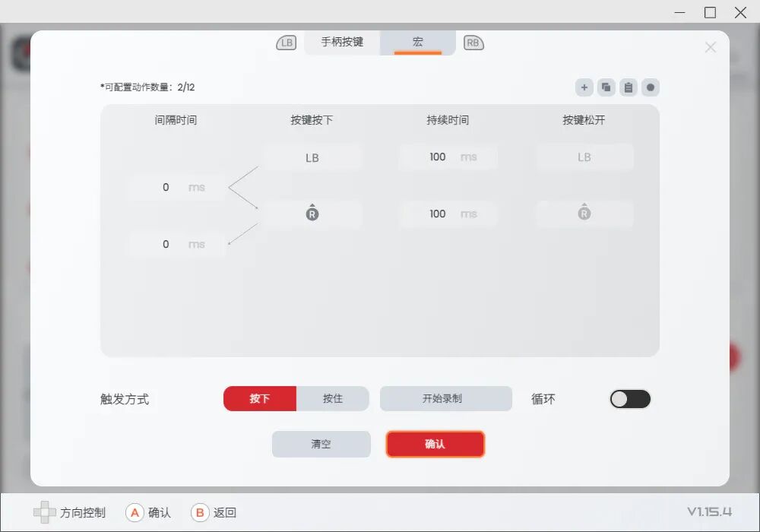Click the LB bumper icon left of tabs
Screen dimensions: 760x532
[x=286, y=43]
